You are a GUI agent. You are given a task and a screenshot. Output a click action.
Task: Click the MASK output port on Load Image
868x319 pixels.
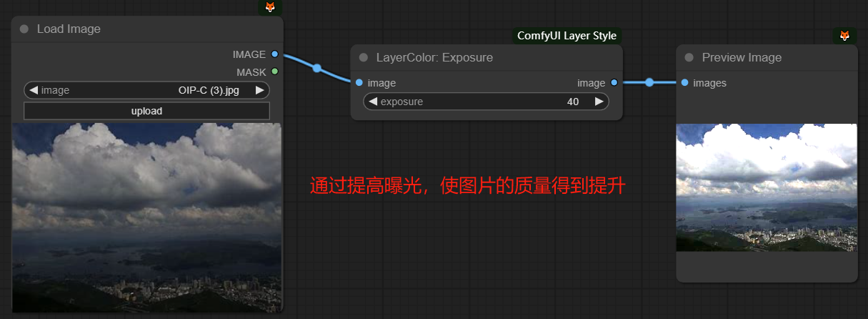coord(274,72)
